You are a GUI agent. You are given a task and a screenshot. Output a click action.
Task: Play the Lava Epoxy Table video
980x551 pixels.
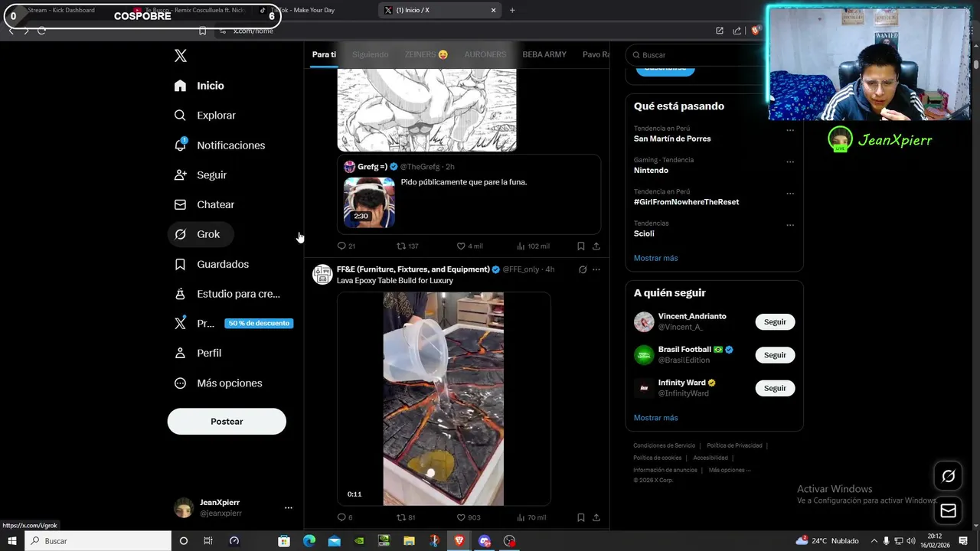pyautogui.click(x=443, y=399)
